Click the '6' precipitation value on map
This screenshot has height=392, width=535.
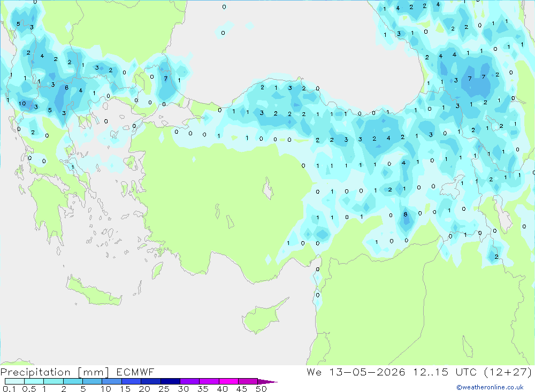[66, 88]
